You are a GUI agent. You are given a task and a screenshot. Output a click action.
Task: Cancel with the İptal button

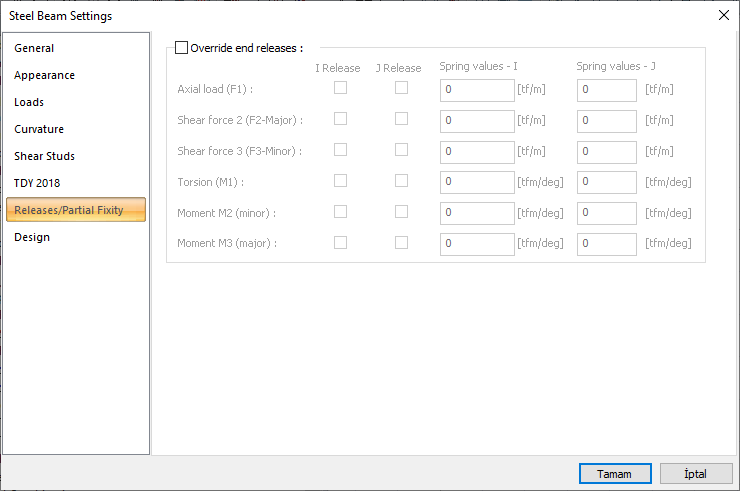coord(695,473)
